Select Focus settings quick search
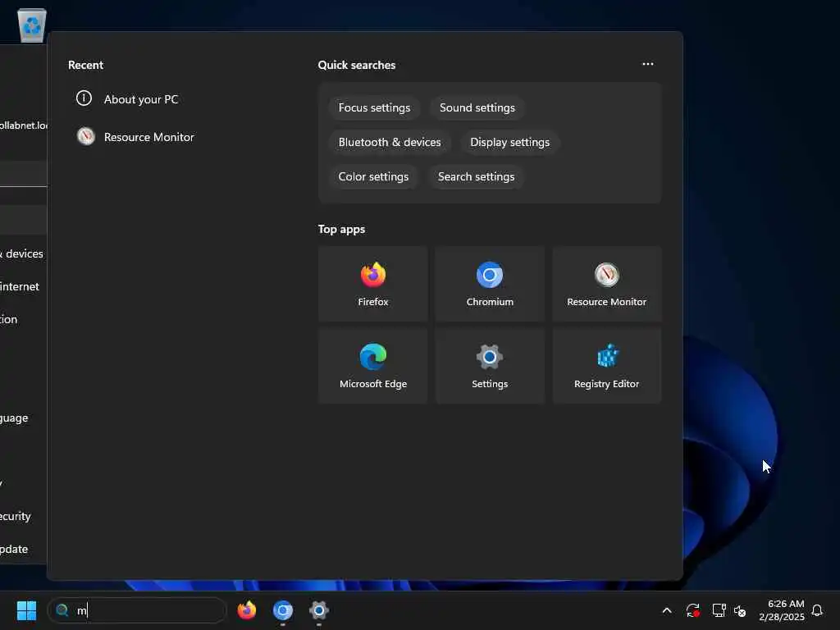The image size is (840, 630). (x=374, y=107)
